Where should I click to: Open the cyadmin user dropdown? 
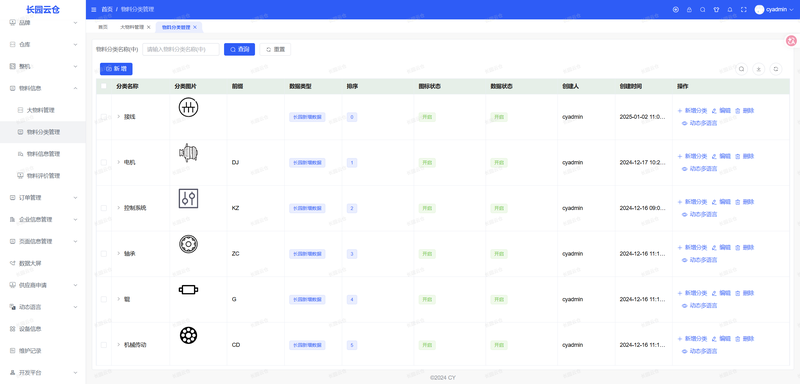[x=774, y=9]
